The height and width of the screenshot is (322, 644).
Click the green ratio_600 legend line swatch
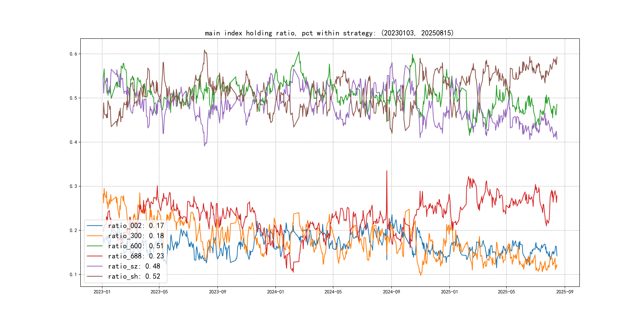pos(94,246)
